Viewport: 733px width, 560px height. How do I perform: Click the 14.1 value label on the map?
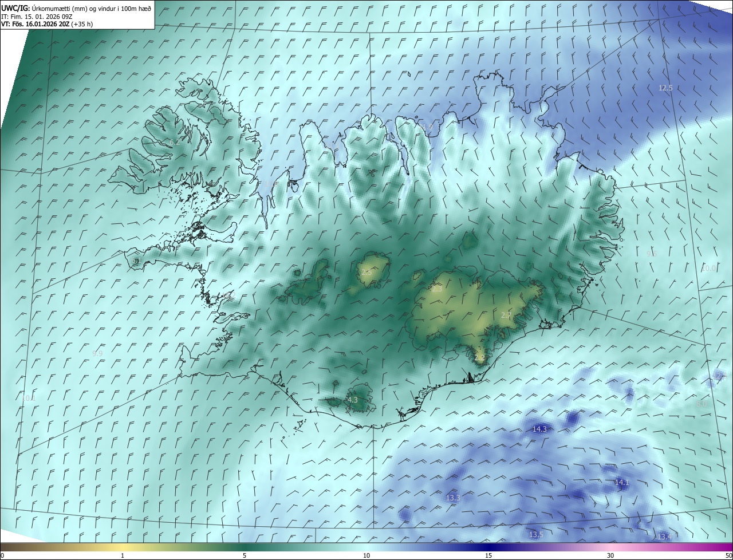coord(622,483)
